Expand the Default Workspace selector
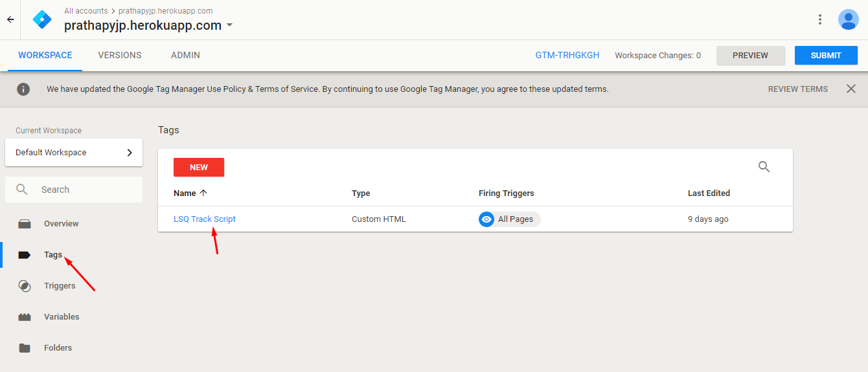Screen dimensions: 868x372 pos(74,153)
